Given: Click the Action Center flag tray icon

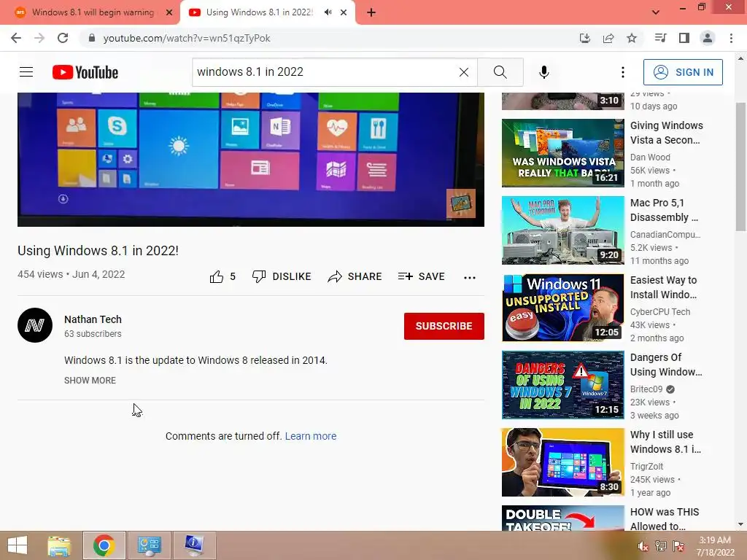Looking at the screenshot, I should (678, 546).
